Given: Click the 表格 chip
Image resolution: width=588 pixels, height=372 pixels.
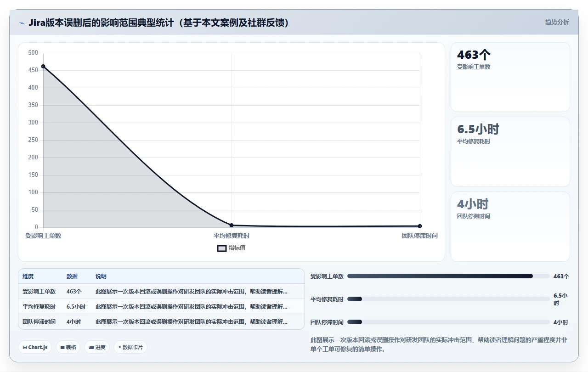Looking at the screenshot, I should [x=68, y=347].
